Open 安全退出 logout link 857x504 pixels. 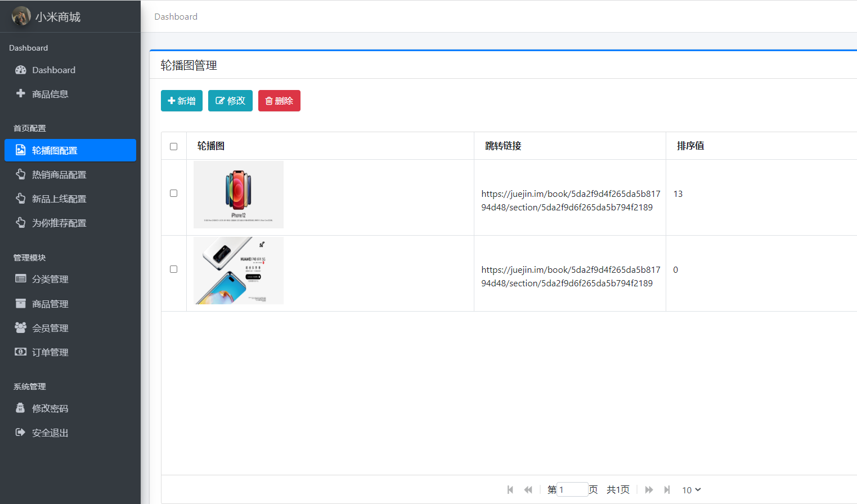[x=70, y=433]
